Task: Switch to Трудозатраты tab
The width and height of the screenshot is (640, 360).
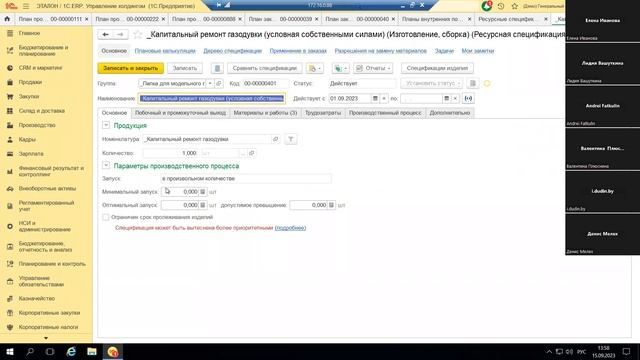Action: [x=323, y=113]
